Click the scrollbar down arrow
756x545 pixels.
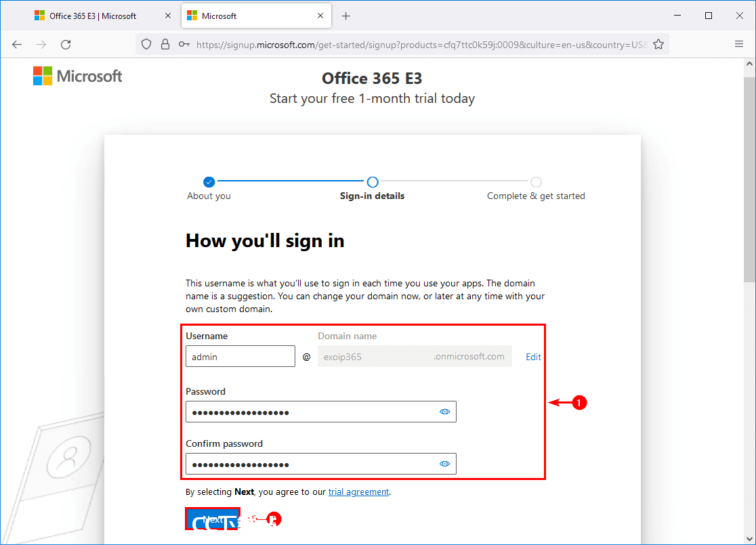tap(749, 539)
